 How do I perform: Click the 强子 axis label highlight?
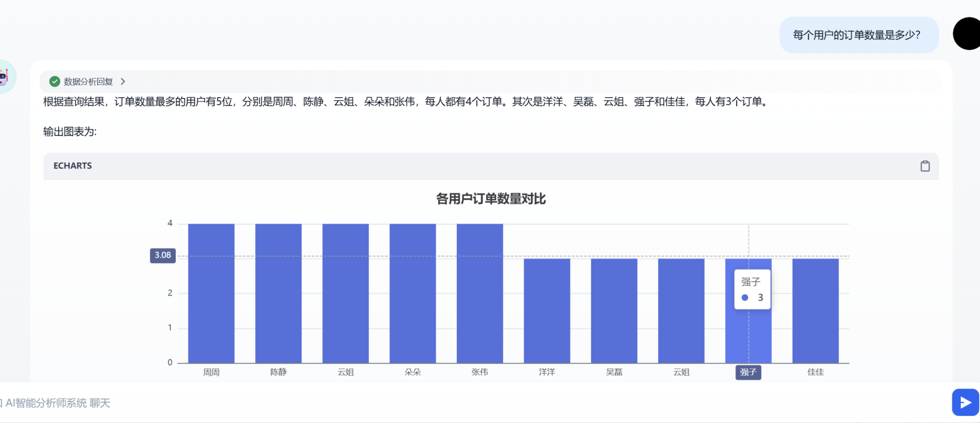pyautogui.click(x=748, y=372)
